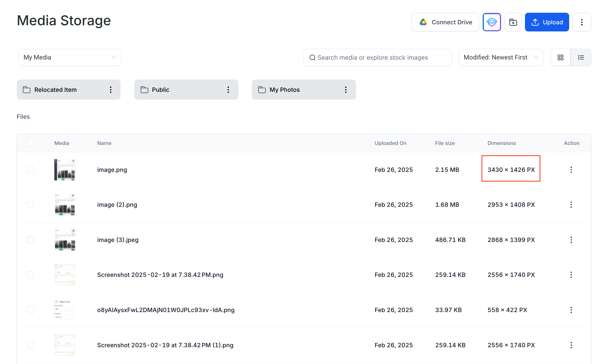Click the Connect Drive button
Screen dimensions: 601x364
pyautogui.click(x=445, y=22)
